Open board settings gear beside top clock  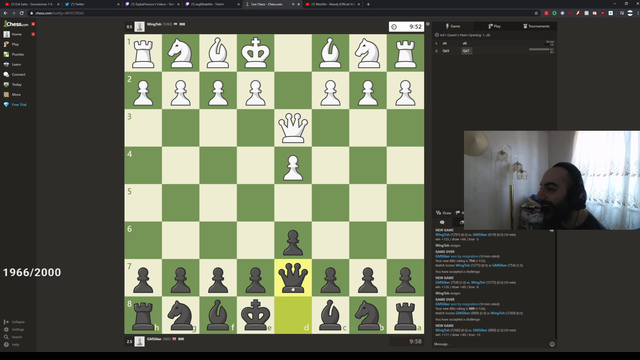(x=428, y=24)
